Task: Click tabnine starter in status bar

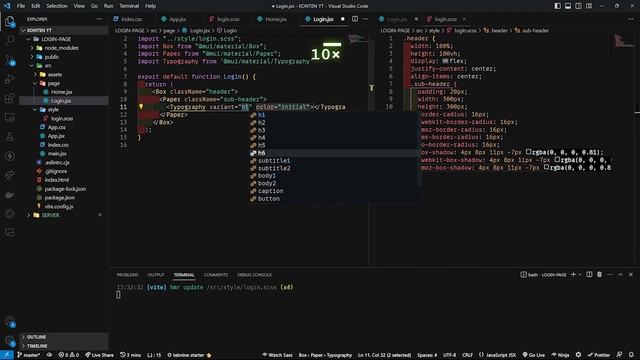Action: (189, 355)
